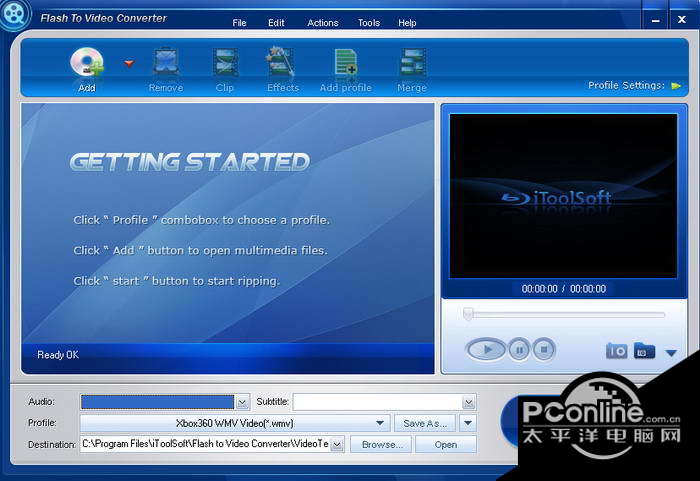
Task: Open the red Add dropdown arrow
Action: tap(129, 64)
